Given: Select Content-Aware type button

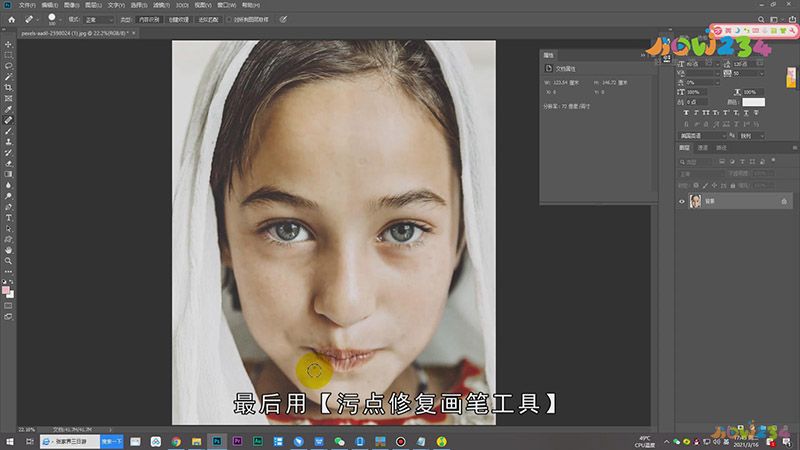Looking at the screenshot, I should point(149,19).
